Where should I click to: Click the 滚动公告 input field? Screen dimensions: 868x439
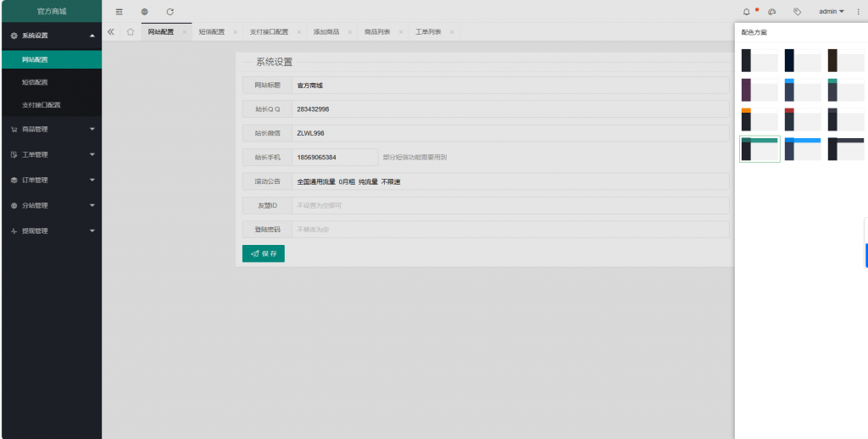pyautogui.click(x=510, y=181)
